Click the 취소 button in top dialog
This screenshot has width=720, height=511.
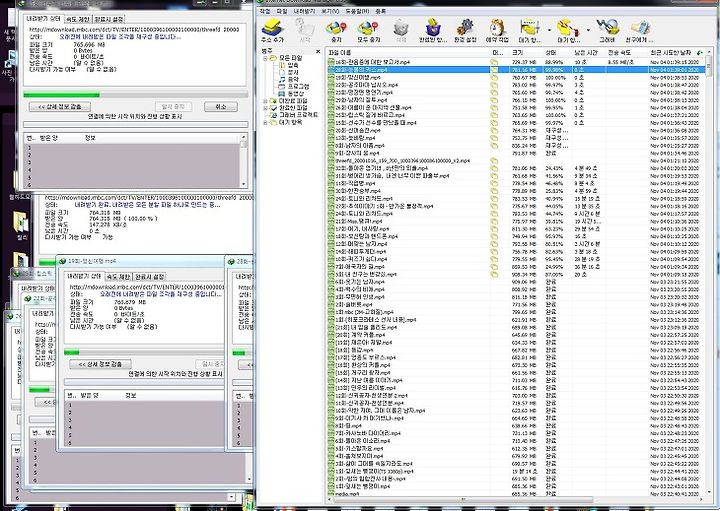click(x=221, y=107)
